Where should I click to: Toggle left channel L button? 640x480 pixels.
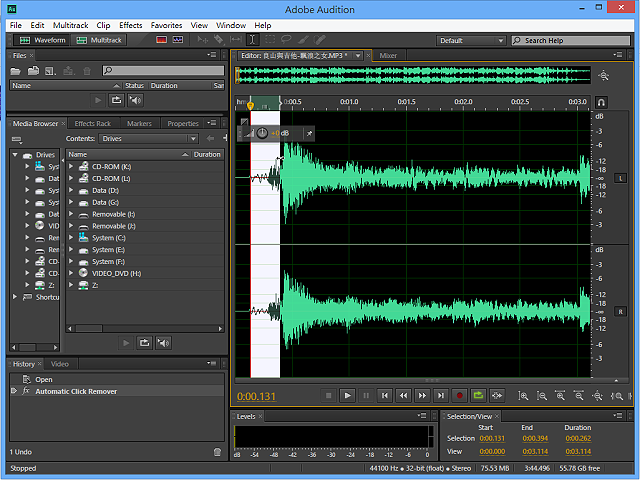(620, 178)
